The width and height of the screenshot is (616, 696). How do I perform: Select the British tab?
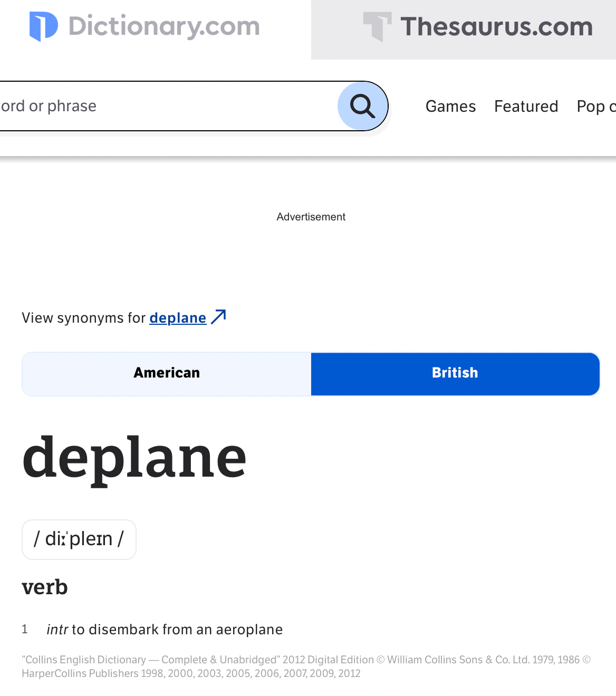[455, 373]
